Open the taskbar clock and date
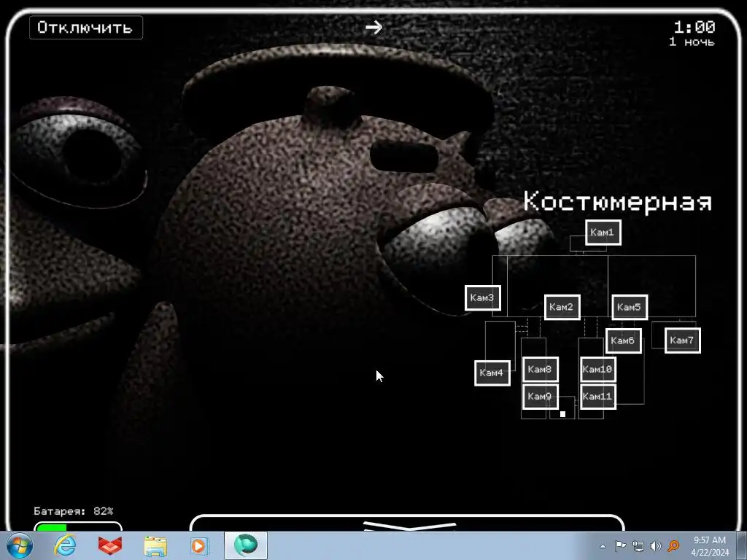Screen dimensions: 747x560 coord(710,546)
